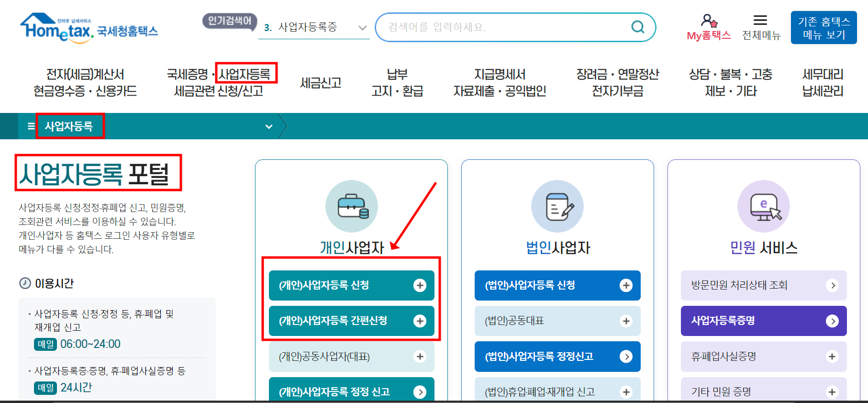This screenshot has width=868, height=403.
Task: Open the 전체메뉴 hamburger icon
Action: (x=760, y=20)
